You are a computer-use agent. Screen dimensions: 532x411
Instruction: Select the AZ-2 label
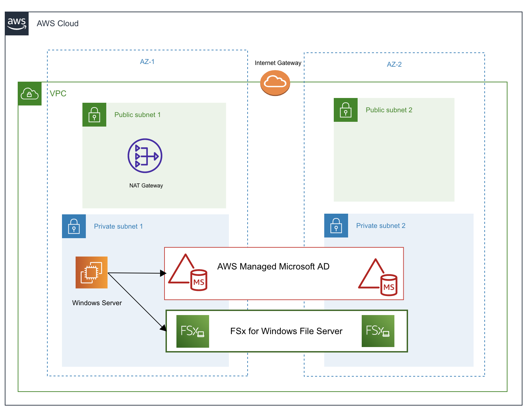[x=394, y=64]
